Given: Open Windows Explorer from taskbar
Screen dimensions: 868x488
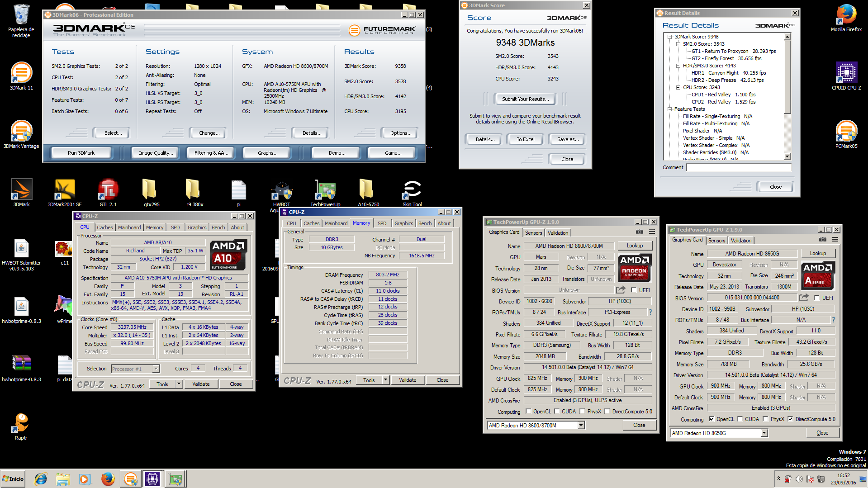Looking at the screenshot, I should click(x=63, y=479).
